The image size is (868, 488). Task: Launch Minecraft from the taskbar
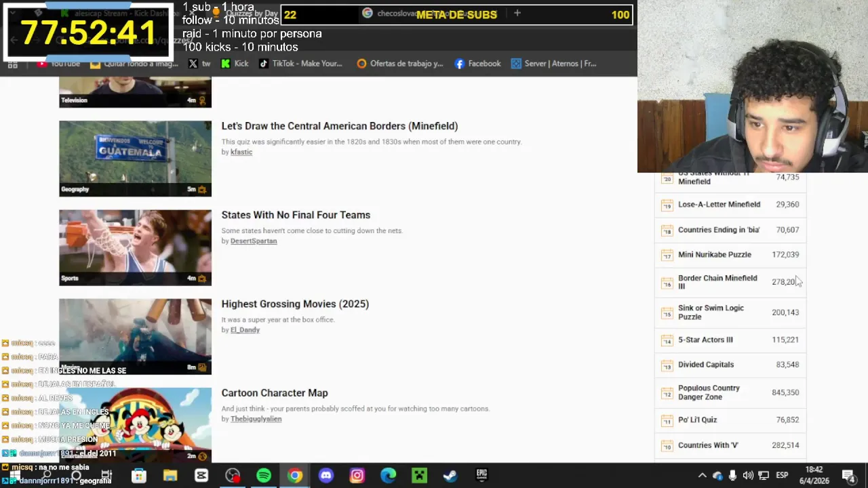419,475
